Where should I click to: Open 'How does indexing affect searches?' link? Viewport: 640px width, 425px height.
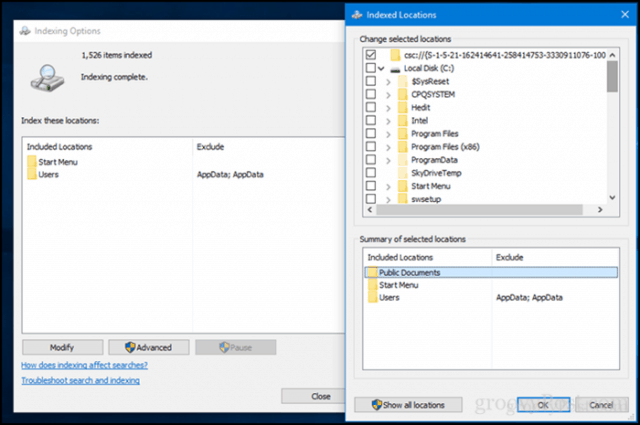[84, 365]
